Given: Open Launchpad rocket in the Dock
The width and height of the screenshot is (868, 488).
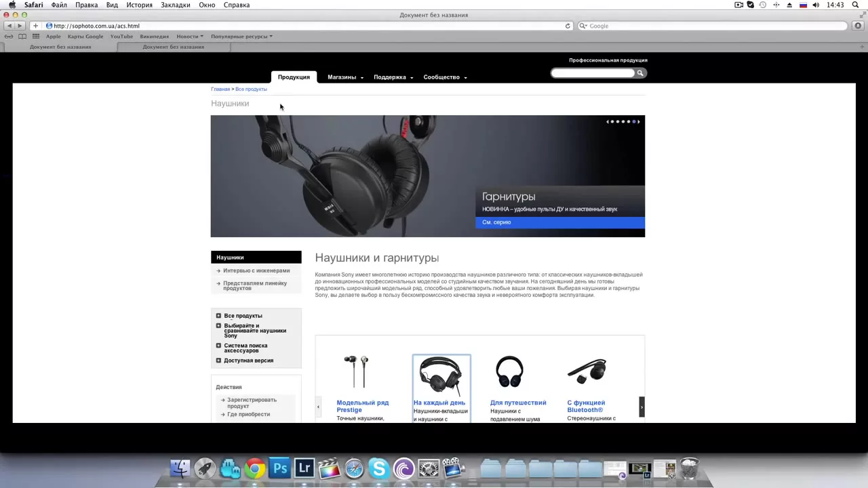Looking at the screenshot, I should tap(205, 468).
